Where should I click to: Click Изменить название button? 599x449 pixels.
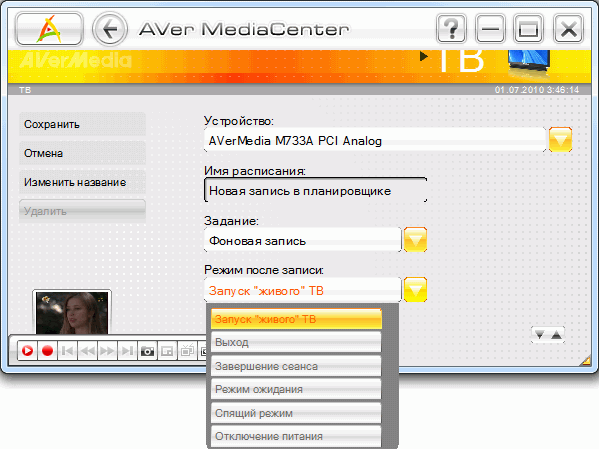tap(83, 182)
